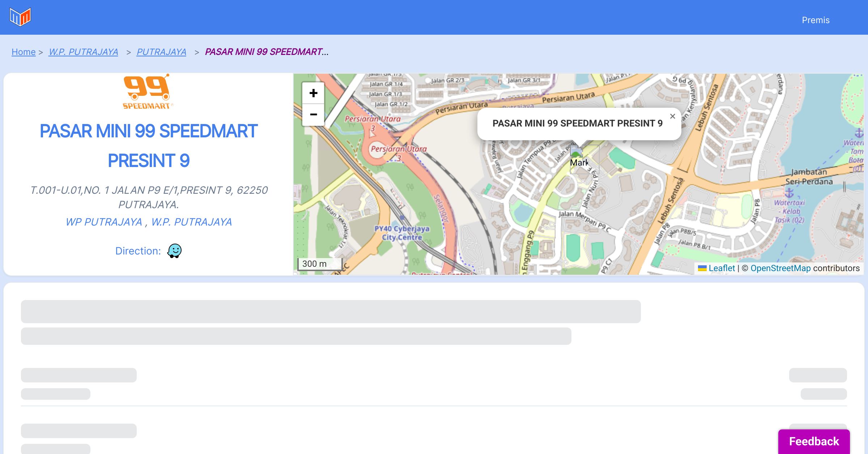Open OpenStreetMap contributors link
Image resolution: width=868 pixels, height=454 pixels.
pos(780,268)
